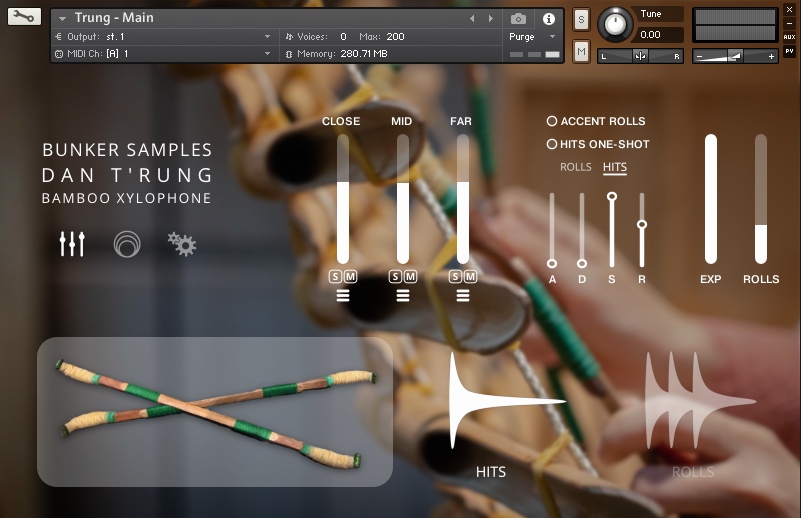Enable the Hits One-Shot option

click(552, 144)
